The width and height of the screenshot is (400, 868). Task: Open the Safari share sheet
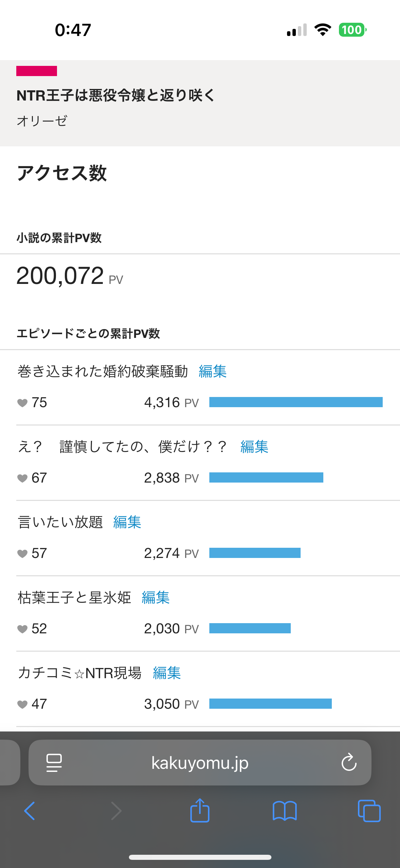[200, 810]
